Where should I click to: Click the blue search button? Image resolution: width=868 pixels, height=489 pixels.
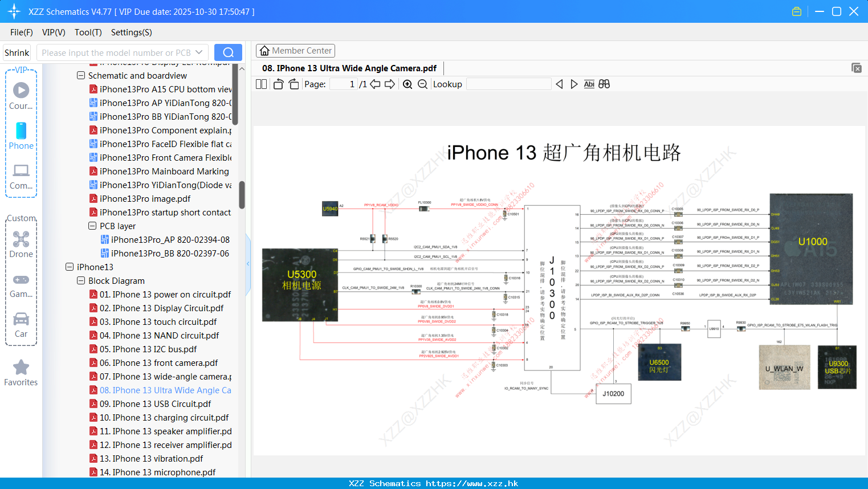coord(228,52)
